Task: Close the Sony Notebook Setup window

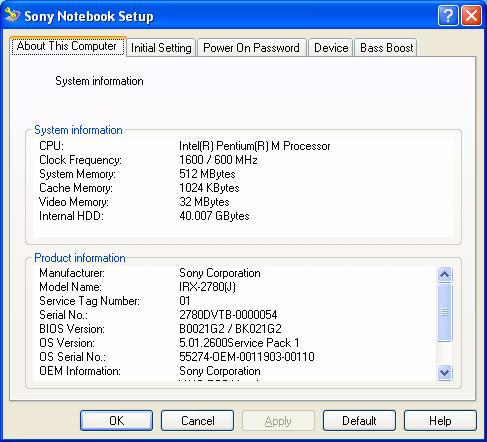Action: tap(471, 15)
